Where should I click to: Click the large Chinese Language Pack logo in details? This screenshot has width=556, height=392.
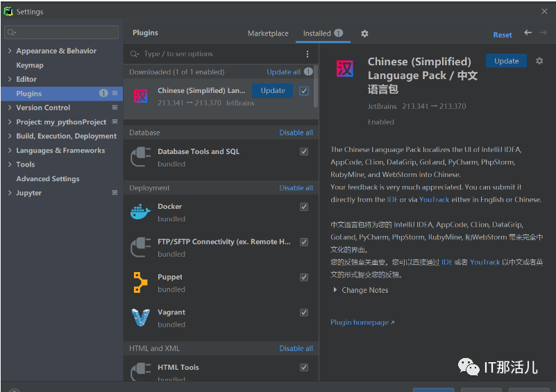pyautogui.click(x=345, y=69)
